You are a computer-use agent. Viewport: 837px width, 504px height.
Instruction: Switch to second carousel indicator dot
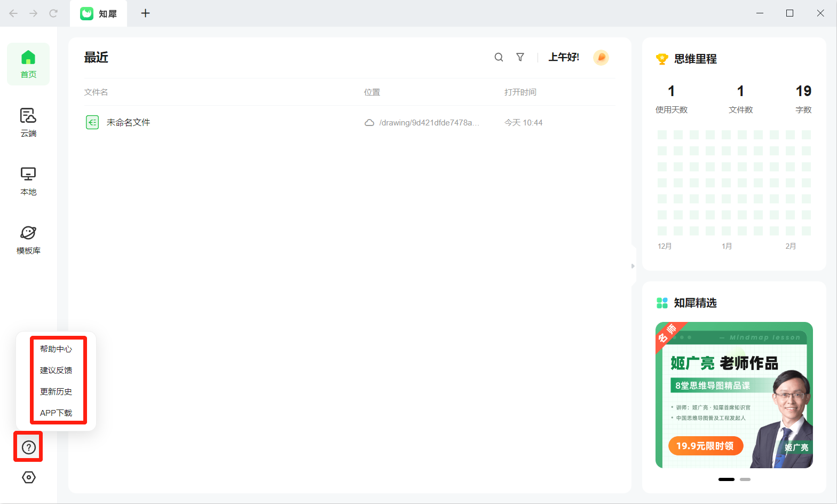[745, 479]
